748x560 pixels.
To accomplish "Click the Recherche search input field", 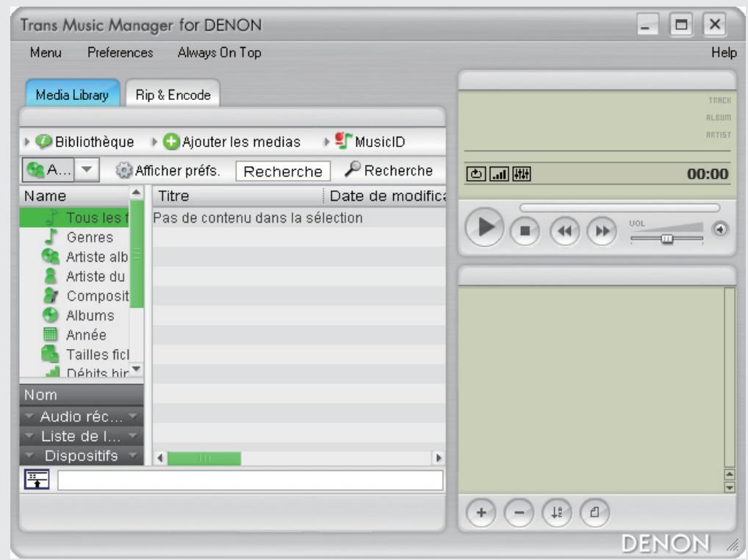I will (283, 171).
